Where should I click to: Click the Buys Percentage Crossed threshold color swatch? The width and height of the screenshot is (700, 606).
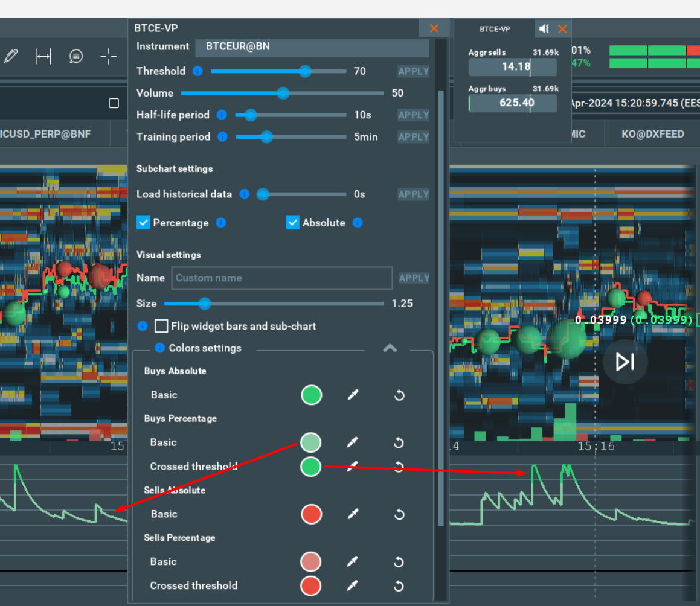pos(311,466)
